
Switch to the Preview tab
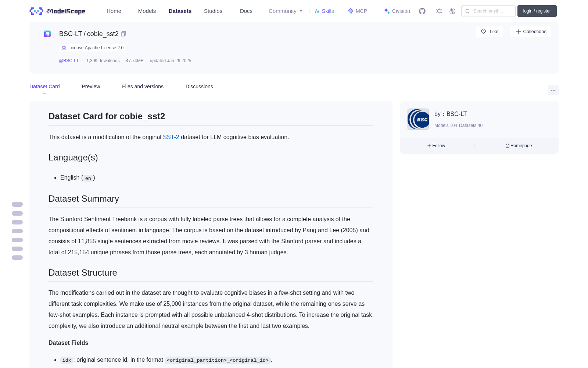(x=91, y=86)
